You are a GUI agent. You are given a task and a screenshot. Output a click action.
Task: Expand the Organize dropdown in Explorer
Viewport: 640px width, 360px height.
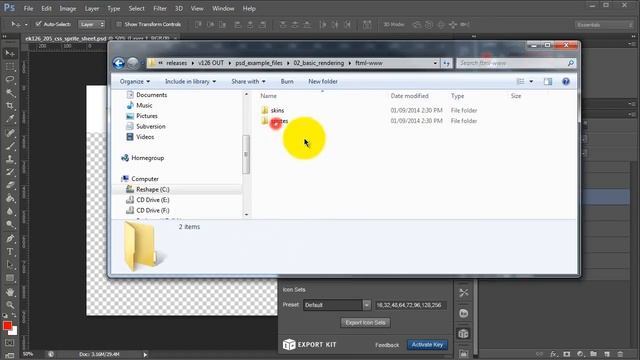pos(135,82)
